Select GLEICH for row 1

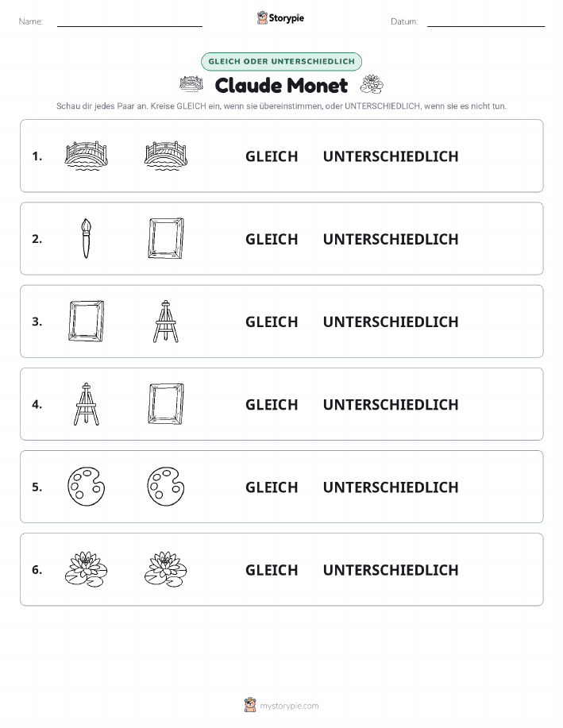pyautogui.click(x=272, y=156)
